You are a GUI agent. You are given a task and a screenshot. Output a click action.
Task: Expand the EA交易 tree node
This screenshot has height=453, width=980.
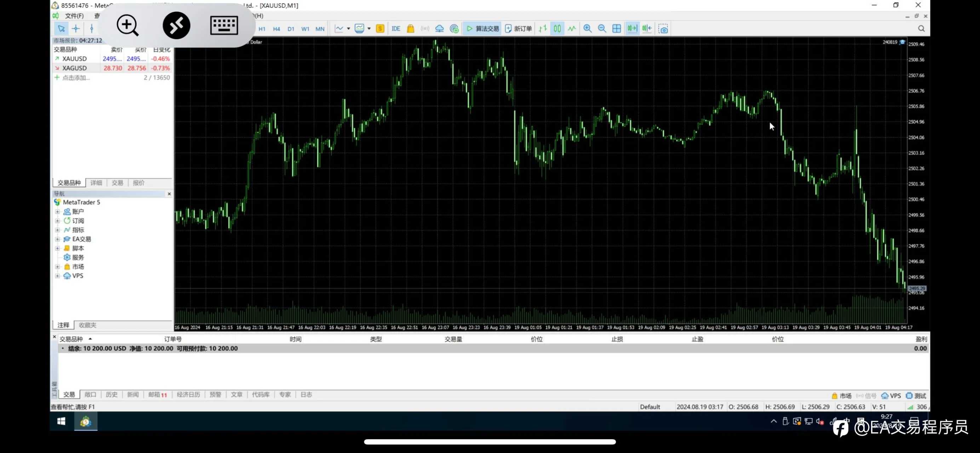click(x=57, y=239)
